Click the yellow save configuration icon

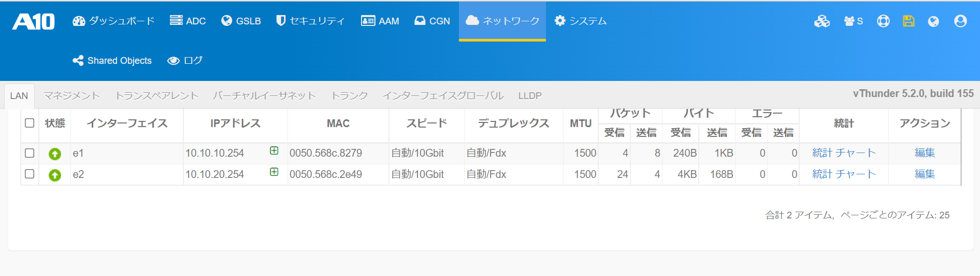coord(909,21)
